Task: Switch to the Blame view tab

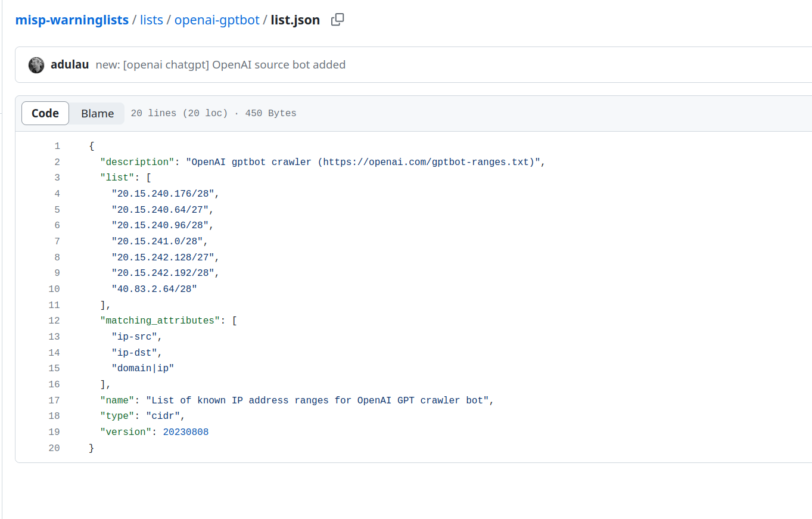Action: click(x=97, y=113)
